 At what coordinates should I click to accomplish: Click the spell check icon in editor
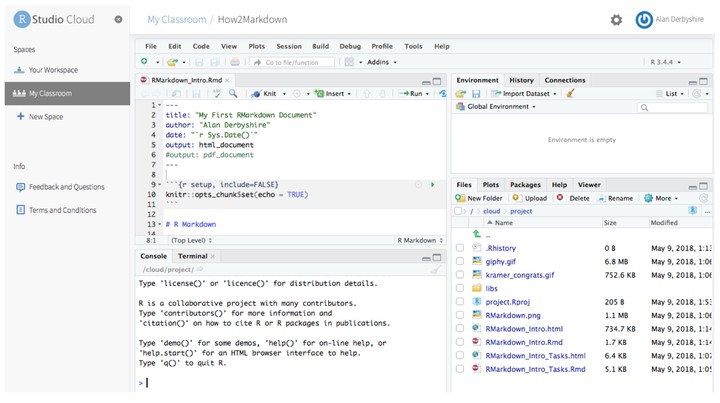(217, 94)
